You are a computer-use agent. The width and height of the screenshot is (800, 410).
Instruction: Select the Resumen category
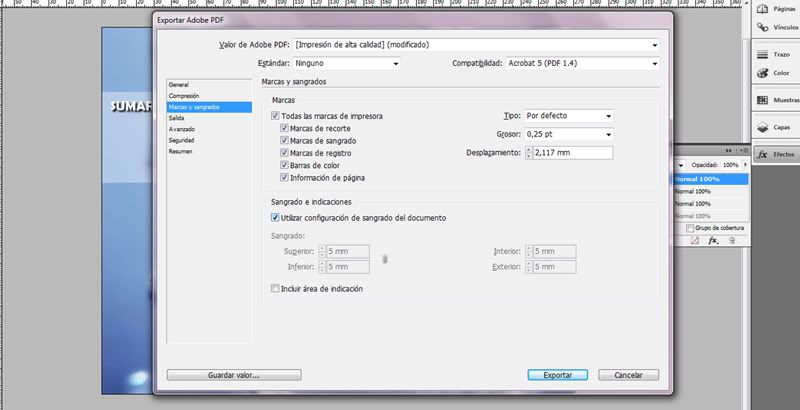click(209, 151)
